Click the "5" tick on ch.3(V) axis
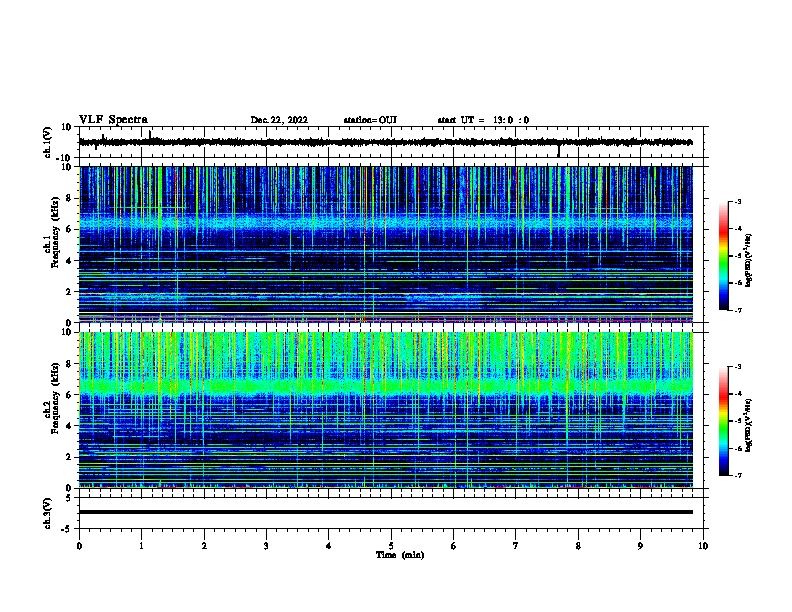This screenshot has height=612, width=792. pos(69,497)
